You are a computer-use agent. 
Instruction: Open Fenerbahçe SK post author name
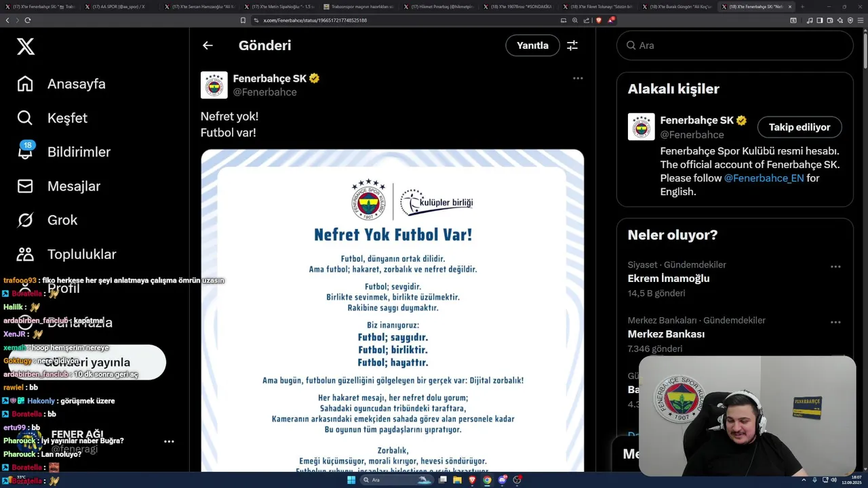click(270, 79)
